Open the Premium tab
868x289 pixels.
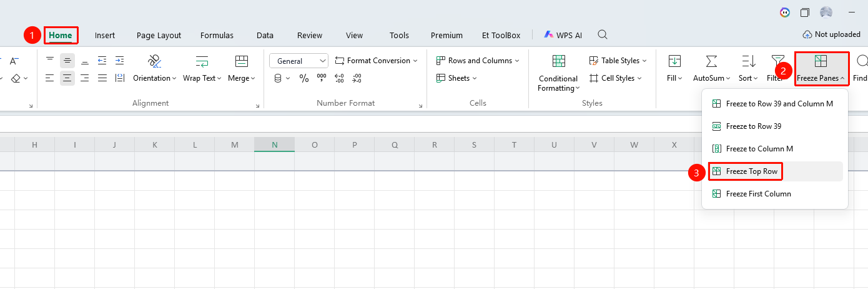[446, 35]
